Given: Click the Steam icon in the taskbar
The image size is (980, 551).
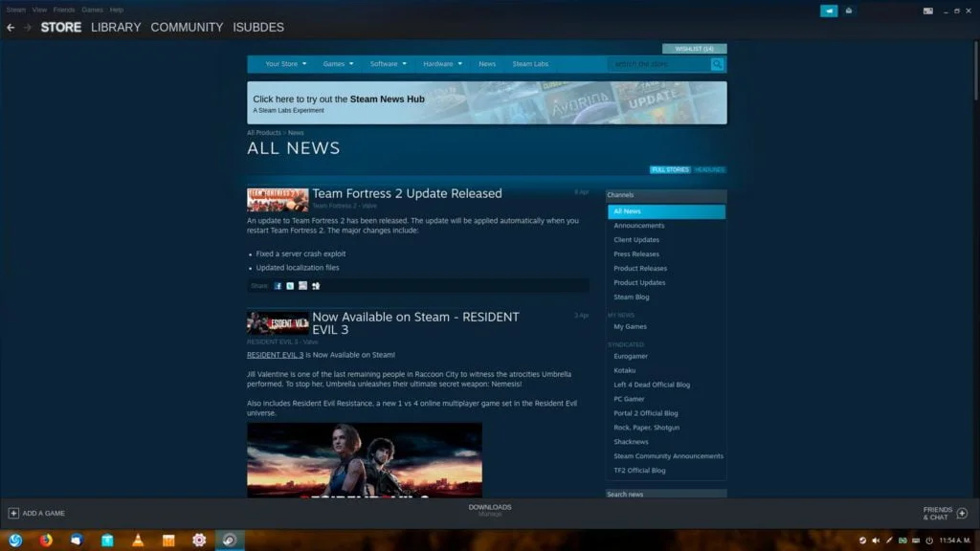Looking at the screenshot, I should [230, 540].
